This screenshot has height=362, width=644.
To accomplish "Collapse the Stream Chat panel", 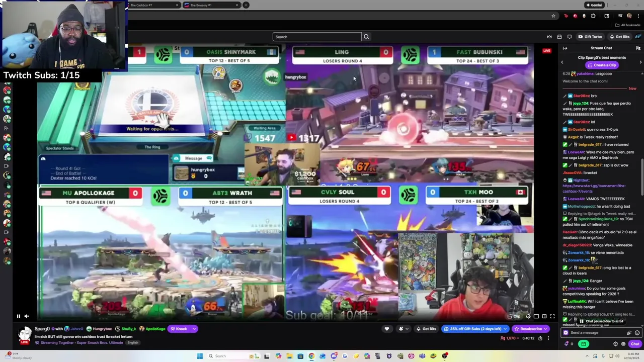I will point(565,48).
